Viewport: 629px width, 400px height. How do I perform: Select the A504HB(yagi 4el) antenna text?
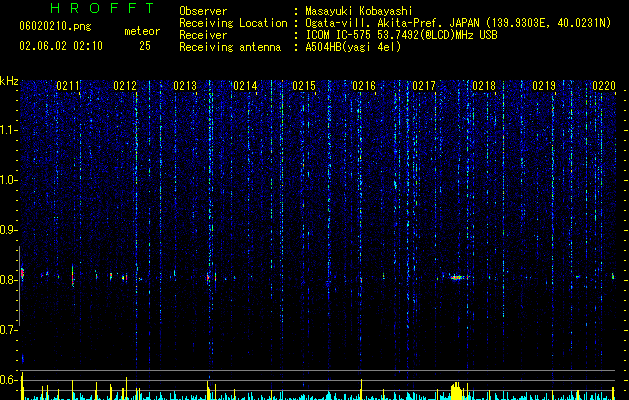coord(353,47)
